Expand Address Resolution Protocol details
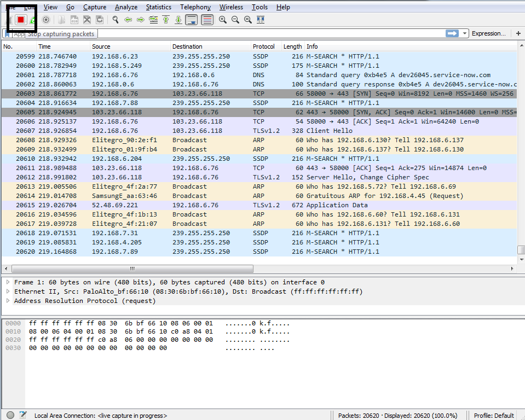The image size is (525, 420). coord(8,301)
